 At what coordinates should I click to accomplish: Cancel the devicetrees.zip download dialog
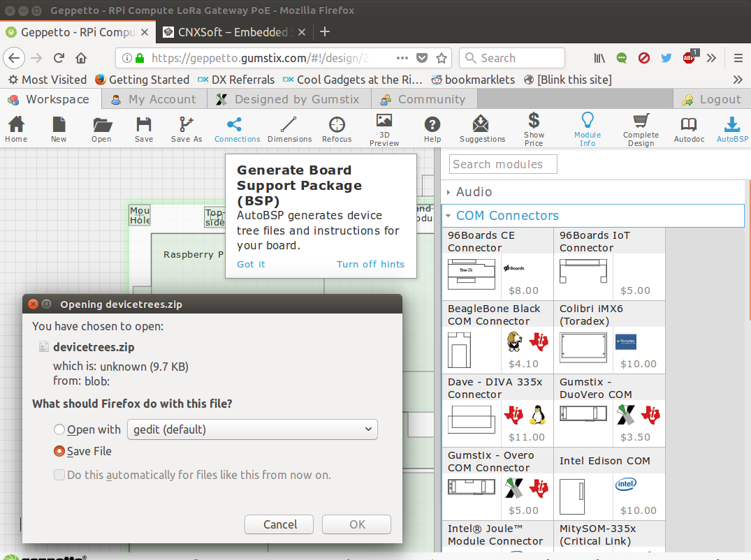[x=279, y=524]
